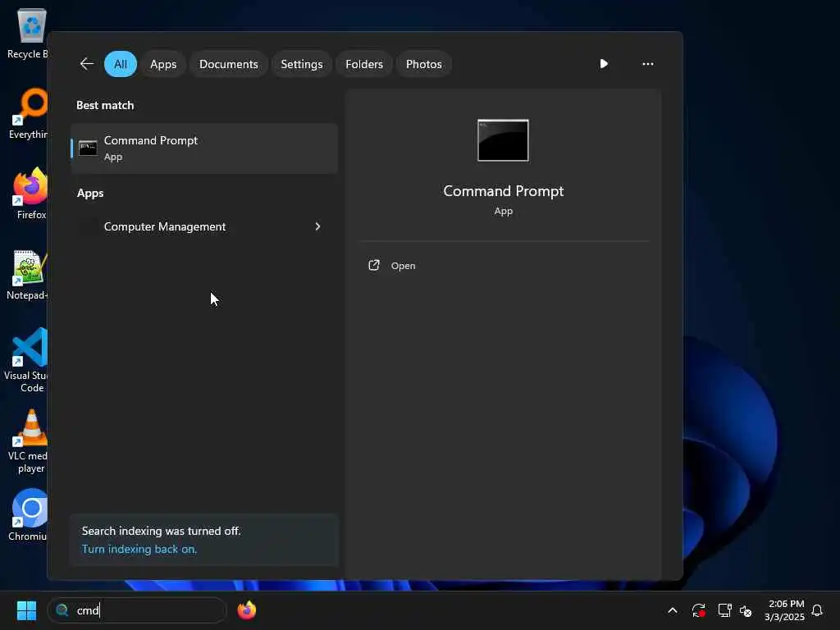Select the Firefox desktop shortcut
This screenshot has width=840, height=630.
(x=30, y=194)
